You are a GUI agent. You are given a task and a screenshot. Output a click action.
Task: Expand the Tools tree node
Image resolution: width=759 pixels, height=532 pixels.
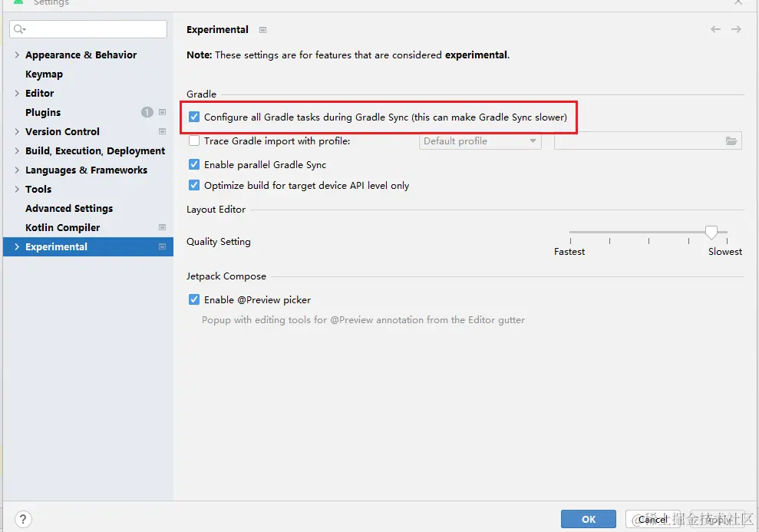pos(17,190)
